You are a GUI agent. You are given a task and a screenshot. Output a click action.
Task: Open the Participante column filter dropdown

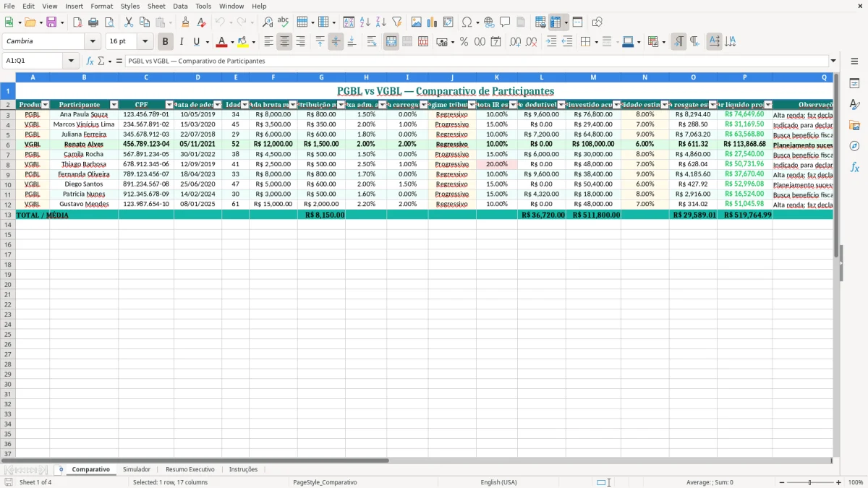point(114,105)
